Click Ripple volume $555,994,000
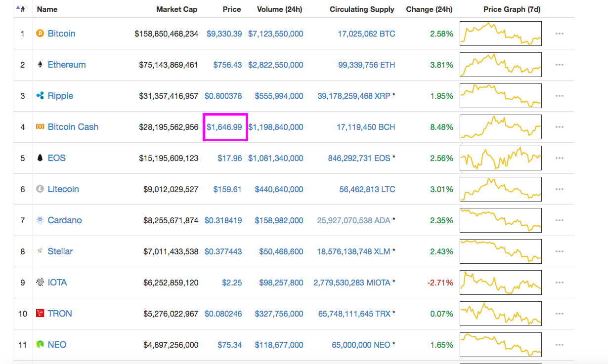This screenshot has height=364, width=608. pos(279,96)
